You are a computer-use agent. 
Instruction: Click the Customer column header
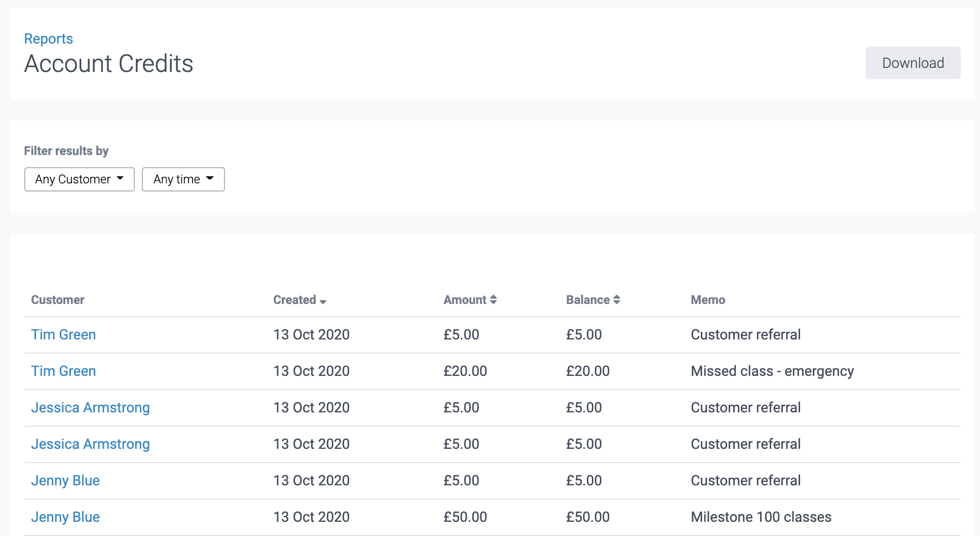(x=57, y=299)
